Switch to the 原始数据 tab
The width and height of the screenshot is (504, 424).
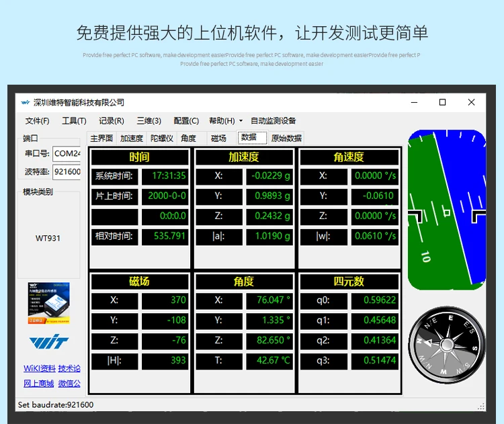coord(286,138)
